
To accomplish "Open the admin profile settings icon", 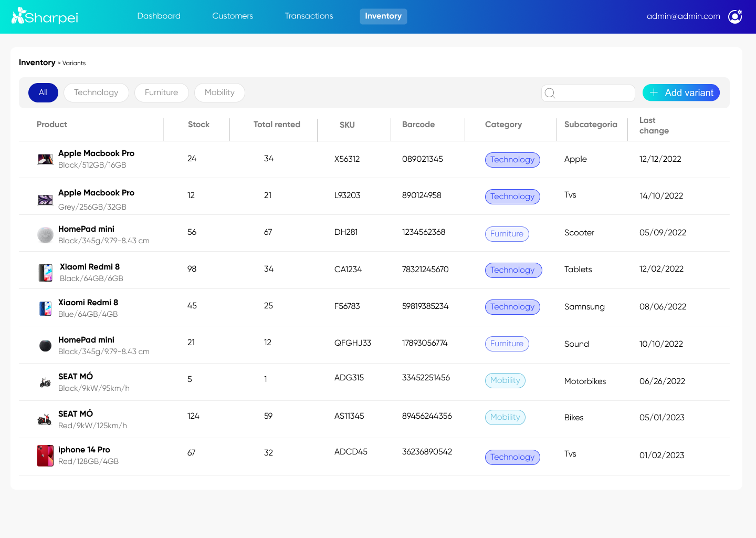I will (x=735, y=16).
